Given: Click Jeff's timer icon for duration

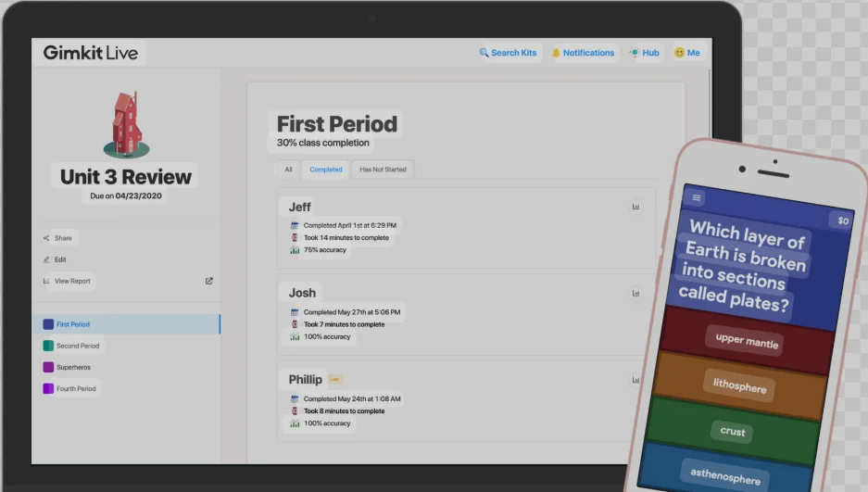Looking at the screenshot, I should (x=295, y=238).
